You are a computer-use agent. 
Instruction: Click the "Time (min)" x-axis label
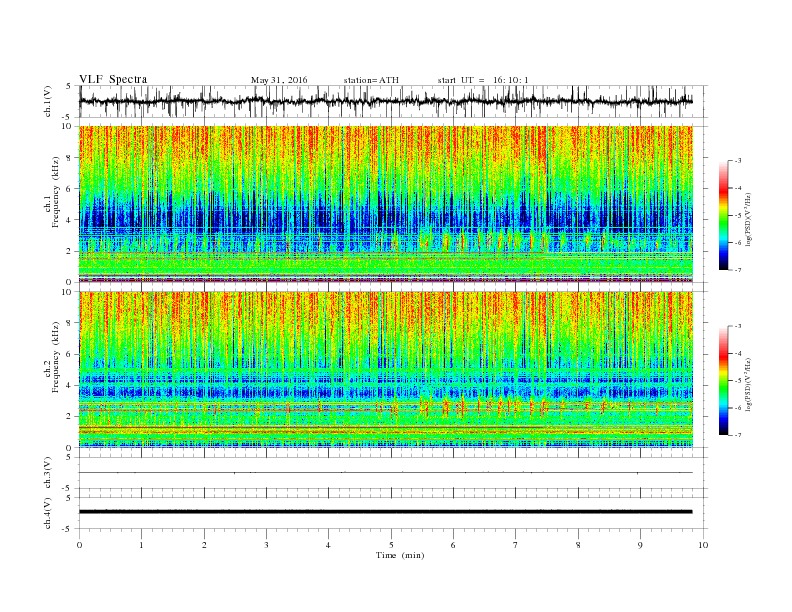tap(400, 555)
